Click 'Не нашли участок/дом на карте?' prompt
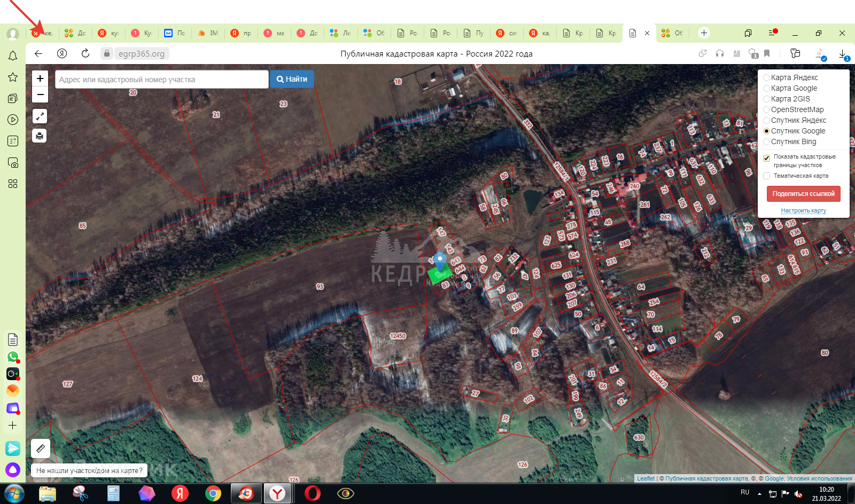The height and width of the screenshot is (504, 855). point(89,470)
